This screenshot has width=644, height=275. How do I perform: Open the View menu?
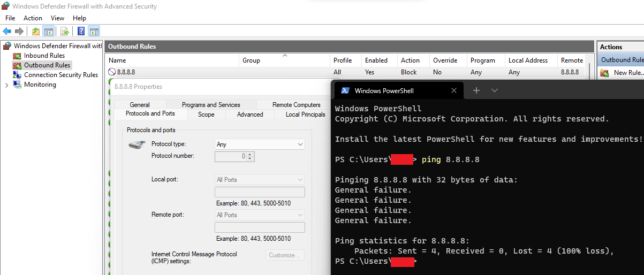coord(57,18)
